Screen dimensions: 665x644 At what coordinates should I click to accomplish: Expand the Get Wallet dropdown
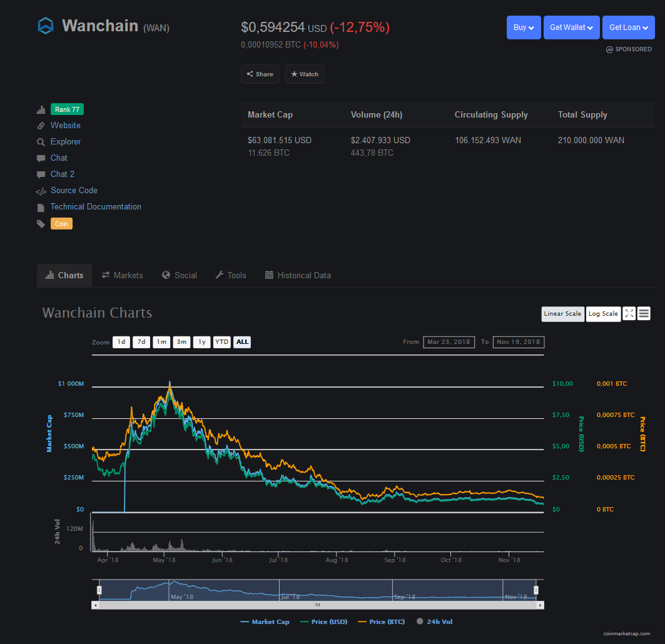click(x=572, y=28)
